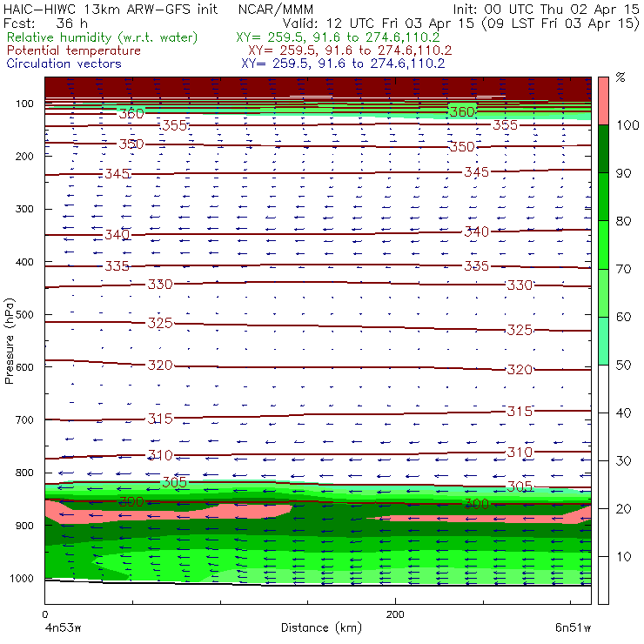This screenshot has height=644, width=644.
Task: Click the '%' unit label above the colorbar
Action: (x=621, y=77)
